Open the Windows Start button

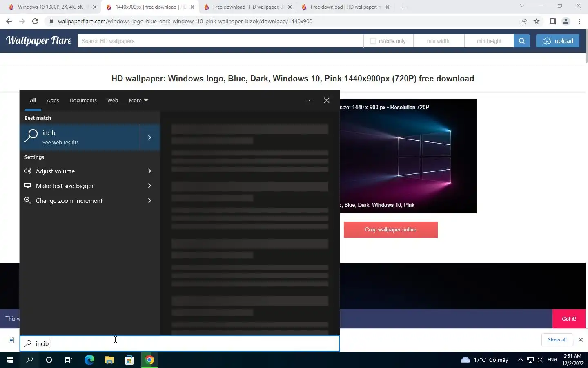10,360
